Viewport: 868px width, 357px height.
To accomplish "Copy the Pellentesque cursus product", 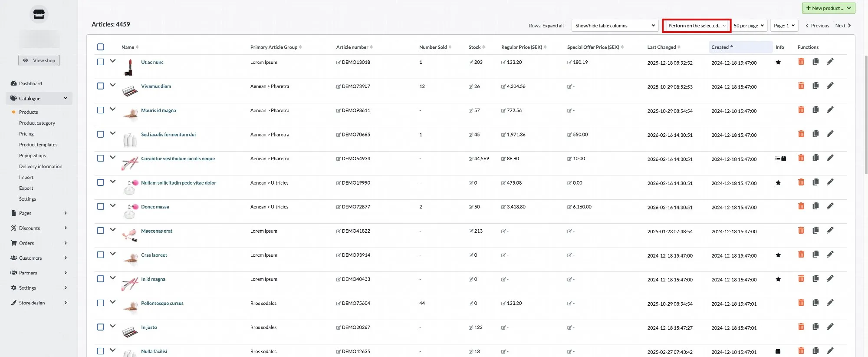I will coord(815,303).
